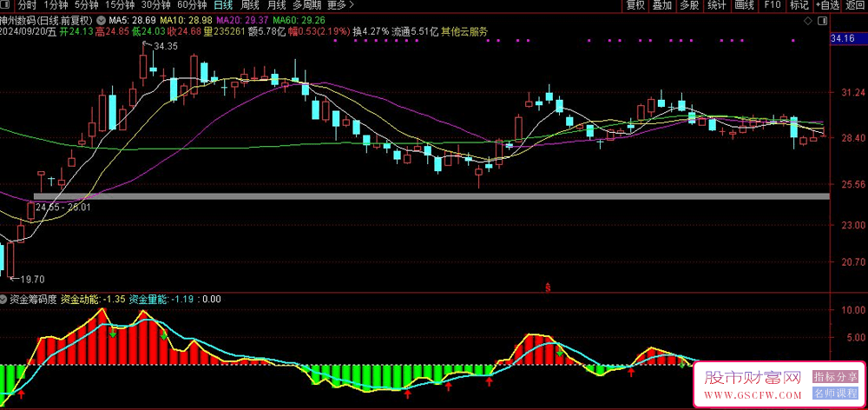Switch to the 周线 weekly tab
Viewport: 868px width, 410px height.
(x=250, y=5)
